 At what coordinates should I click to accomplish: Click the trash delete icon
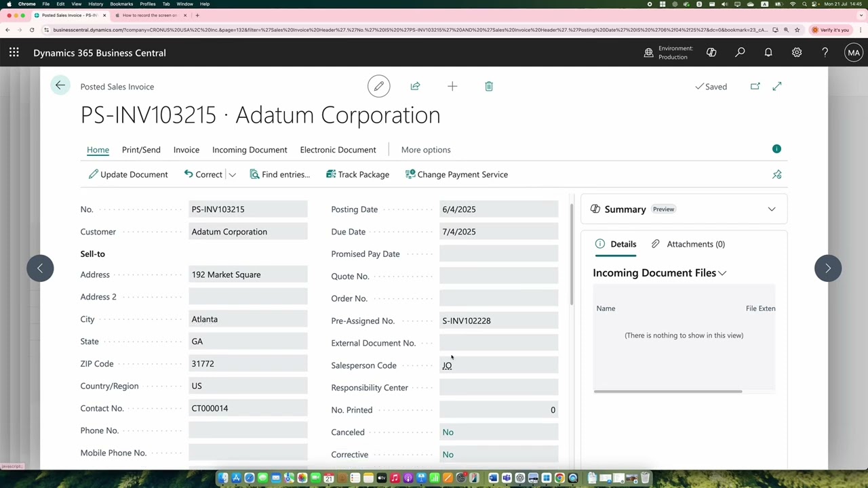pyautogui.click(x=489, y=86)
